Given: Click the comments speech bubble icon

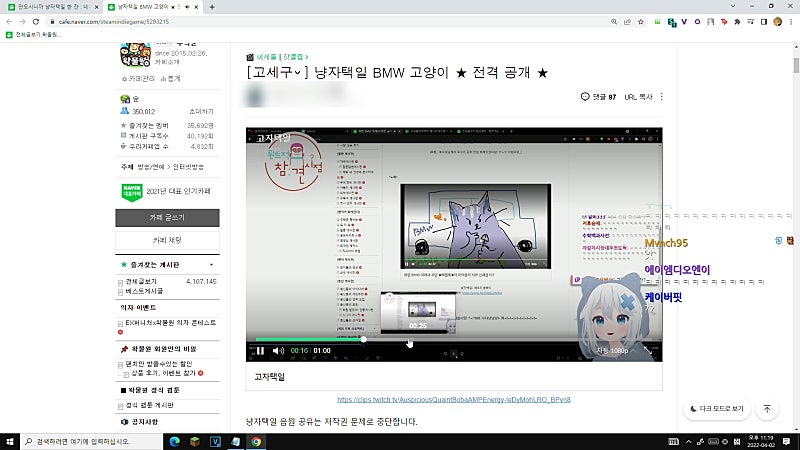Looking at the screenshot, I should click(585, 96).
